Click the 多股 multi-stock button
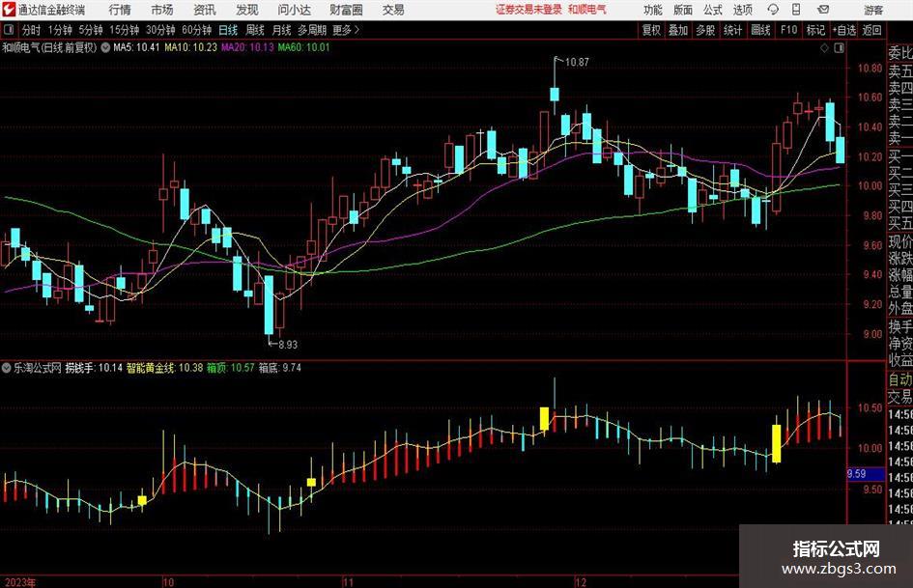 click(x=705, y=30)
